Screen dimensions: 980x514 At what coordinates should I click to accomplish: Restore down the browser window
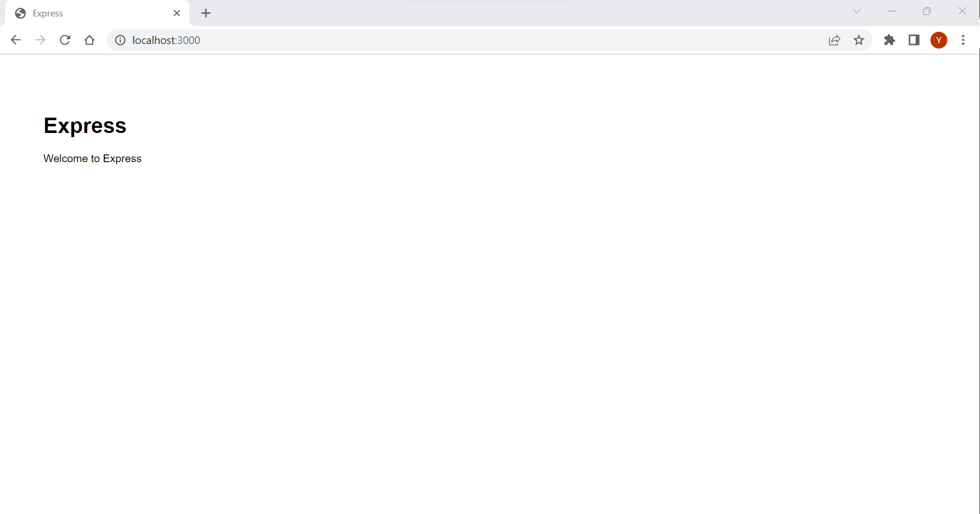point(927,11)
